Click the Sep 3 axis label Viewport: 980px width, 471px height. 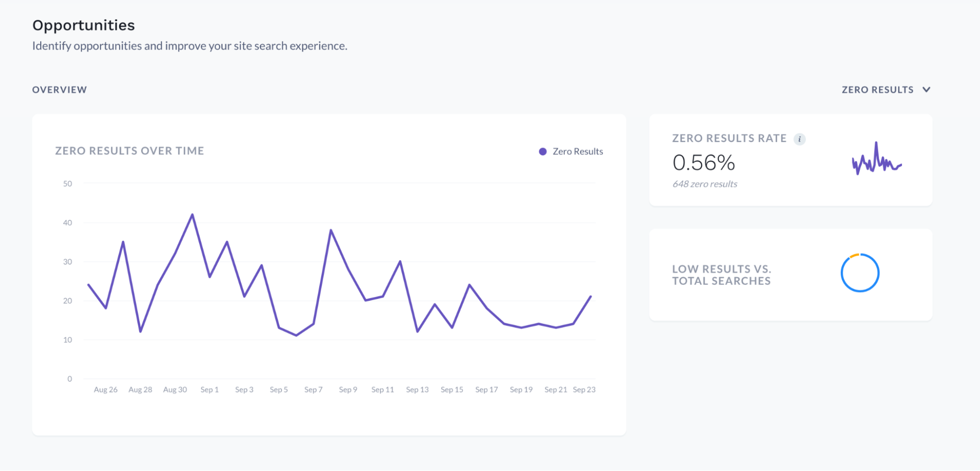click(x=244, y=390)
